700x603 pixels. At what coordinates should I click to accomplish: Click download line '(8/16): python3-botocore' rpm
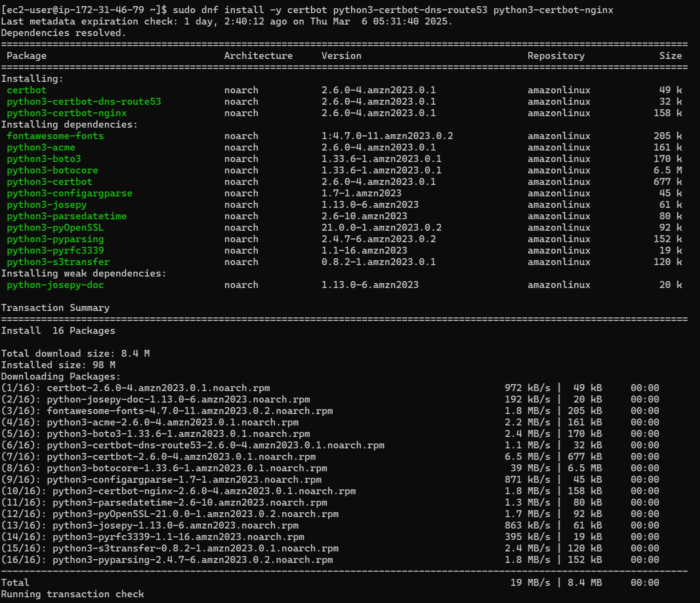click(164, 468)
